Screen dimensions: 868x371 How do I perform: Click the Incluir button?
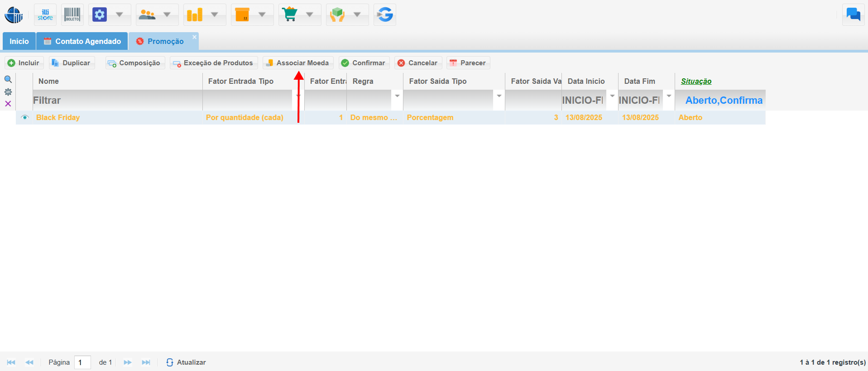point(24,63)
